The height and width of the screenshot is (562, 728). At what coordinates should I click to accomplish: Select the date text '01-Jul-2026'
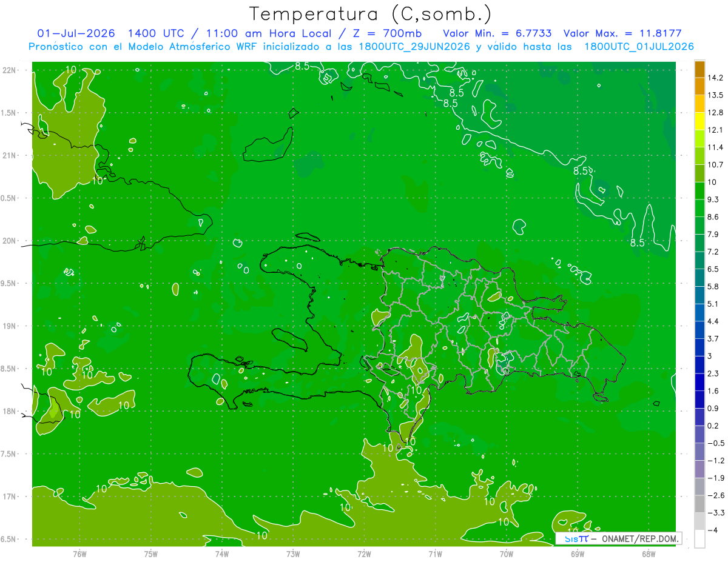click(x=76, y=33)
